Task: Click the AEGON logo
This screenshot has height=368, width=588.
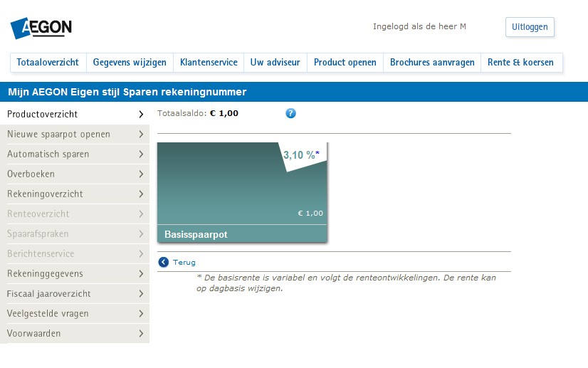Action: 41,28
